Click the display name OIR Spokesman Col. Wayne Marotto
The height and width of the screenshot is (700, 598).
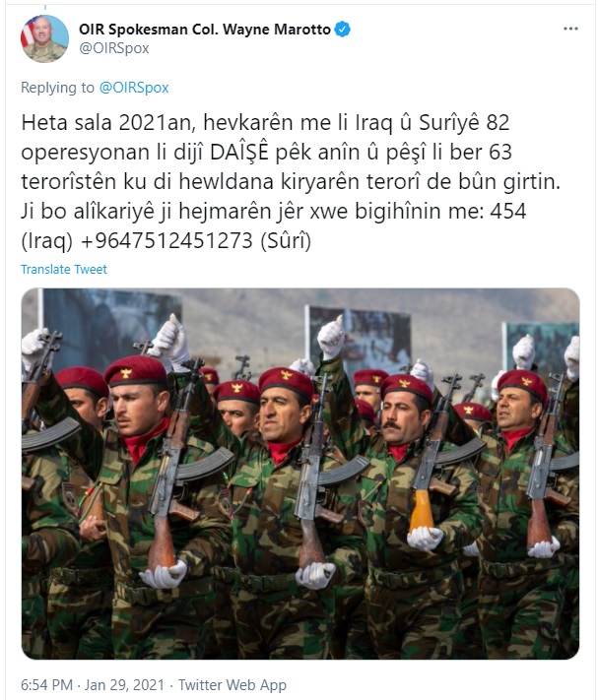(205, 30)
